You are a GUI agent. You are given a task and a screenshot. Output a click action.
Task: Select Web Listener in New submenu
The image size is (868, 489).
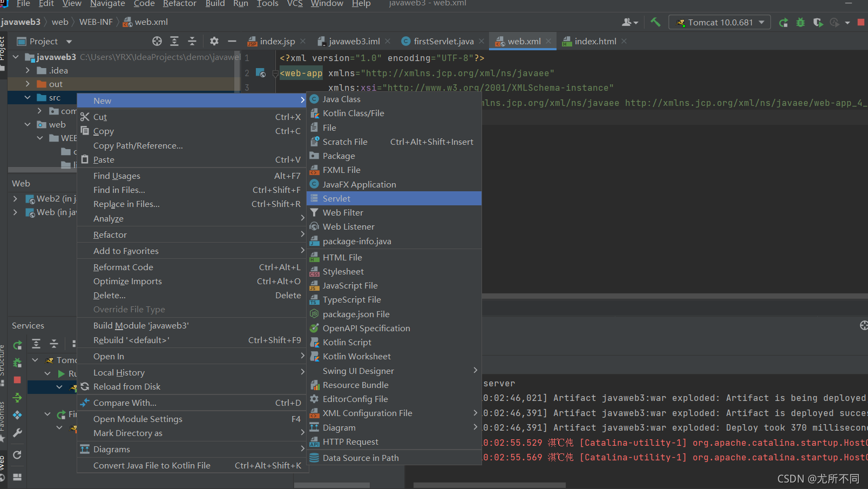click(x=394, y=226)
